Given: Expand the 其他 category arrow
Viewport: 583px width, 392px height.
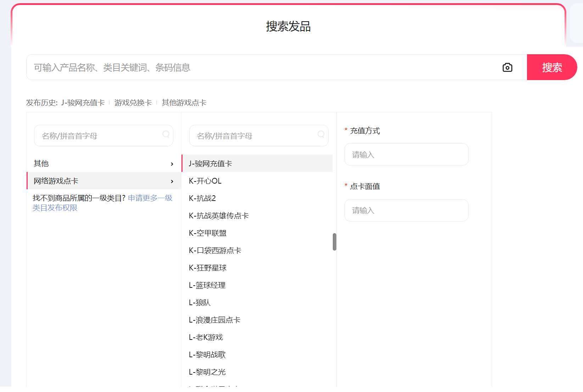Looking at the screenshot, I should pos(172,164).
